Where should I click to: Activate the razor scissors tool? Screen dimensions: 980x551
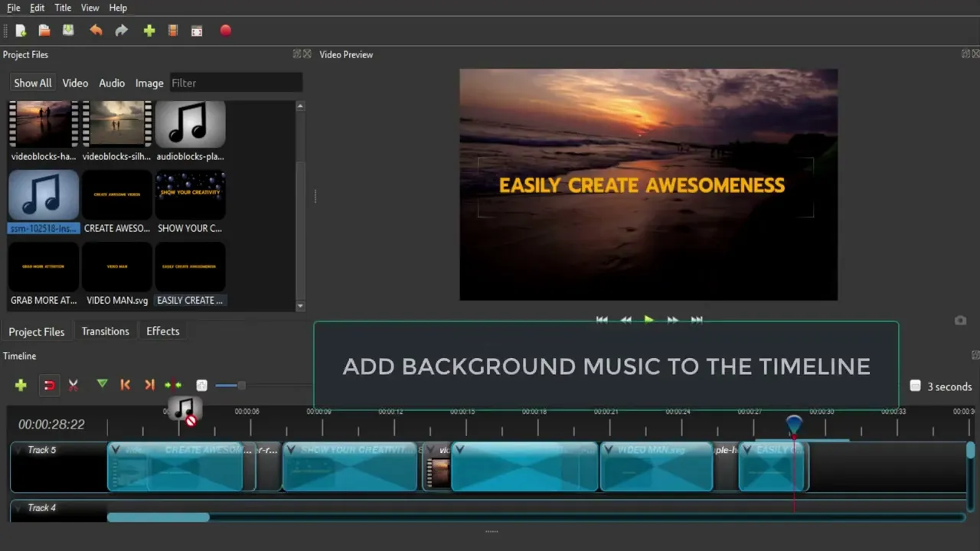click(73, 385)
